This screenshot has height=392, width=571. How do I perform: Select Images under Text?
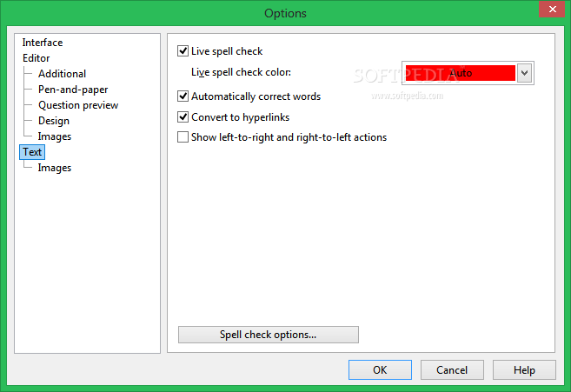(x=55, y=168)
